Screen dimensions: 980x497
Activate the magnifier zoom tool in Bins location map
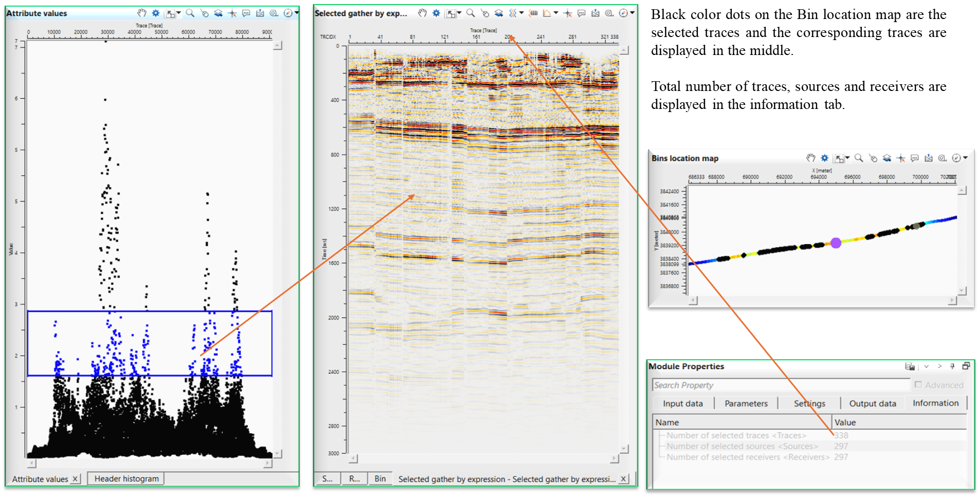[859, 158]
